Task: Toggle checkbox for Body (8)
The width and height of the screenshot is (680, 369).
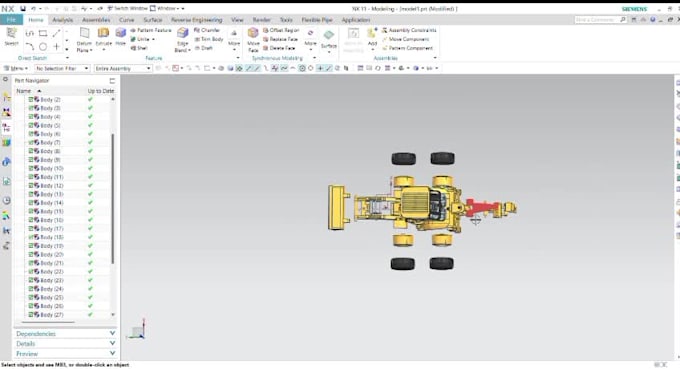Action: [x=31, y=151]
